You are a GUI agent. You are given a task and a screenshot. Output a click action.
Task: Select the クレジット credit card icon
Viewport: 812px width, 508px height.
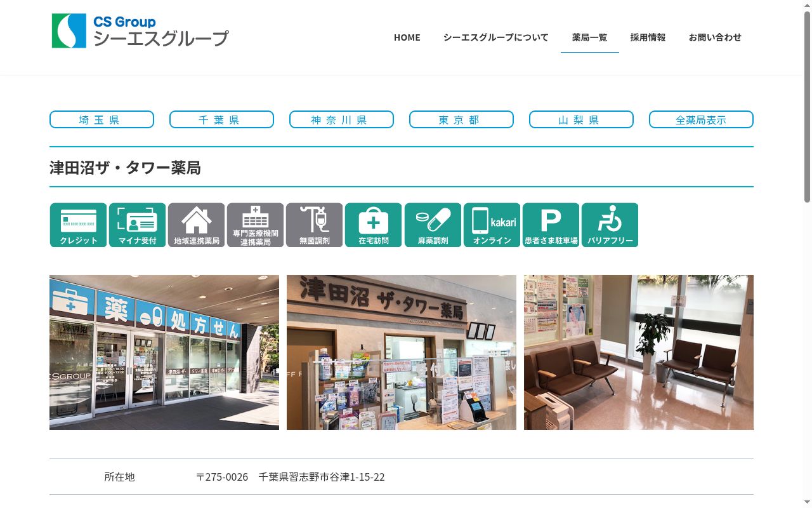click(x=78, y=225)
